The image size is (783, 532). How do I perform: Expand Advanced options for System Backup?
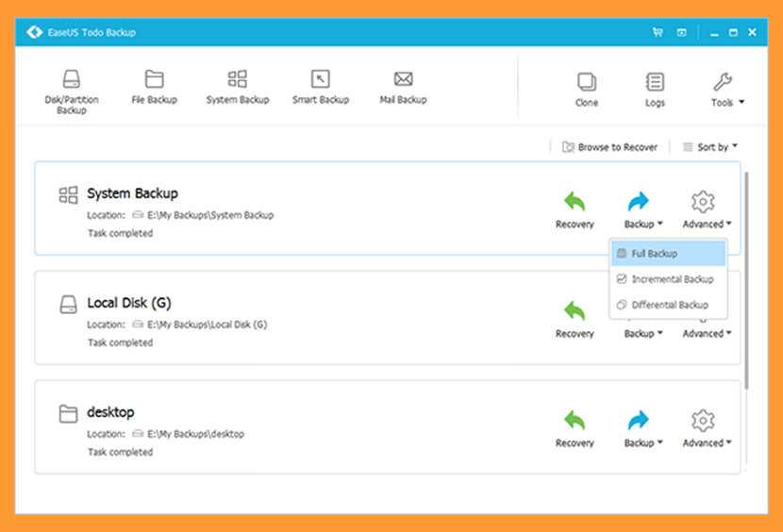tap(706, 209)
